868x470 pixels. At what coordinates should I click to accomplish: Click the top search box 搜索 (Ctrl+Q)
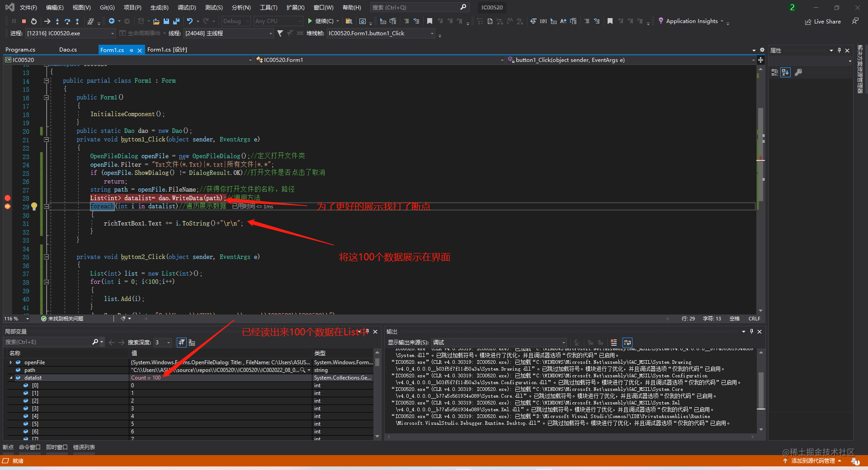(419, 7)
